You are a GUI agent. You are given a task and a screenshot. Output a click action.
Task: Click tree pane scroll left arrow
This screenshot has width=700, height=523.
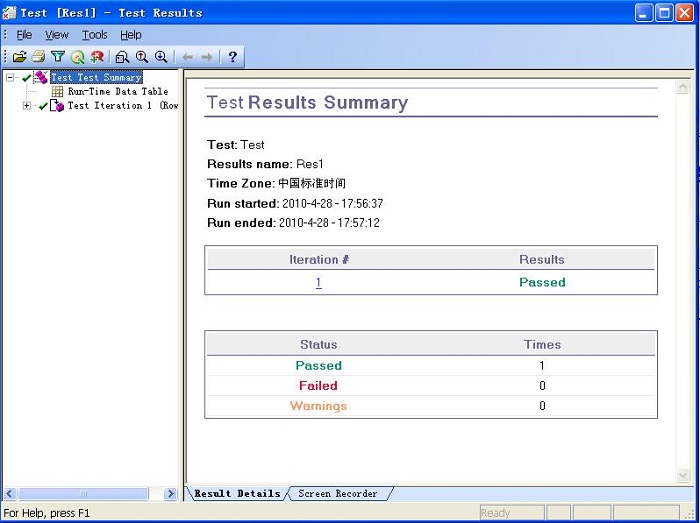coord(10,493)
